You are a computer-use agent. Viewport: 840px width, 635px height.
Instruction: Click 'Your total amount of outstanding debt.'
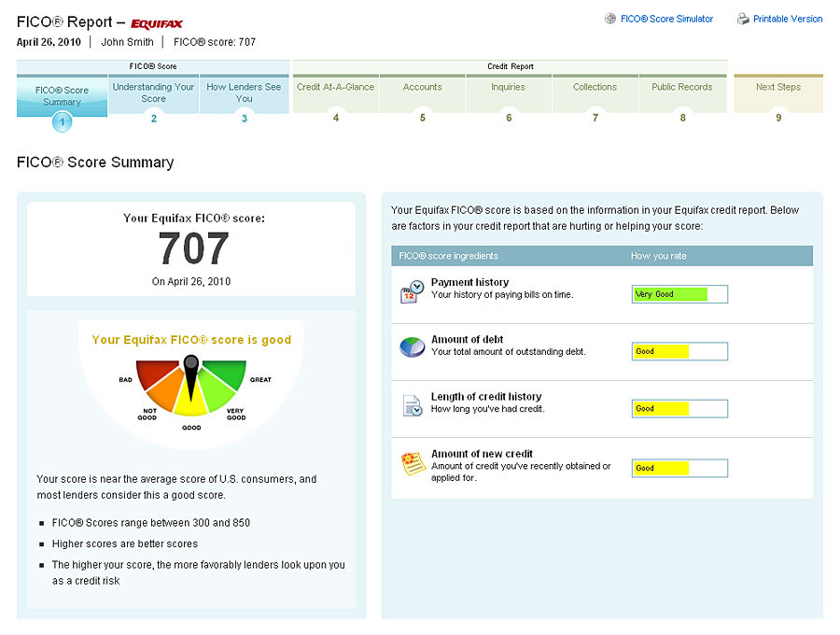[509, 352]
